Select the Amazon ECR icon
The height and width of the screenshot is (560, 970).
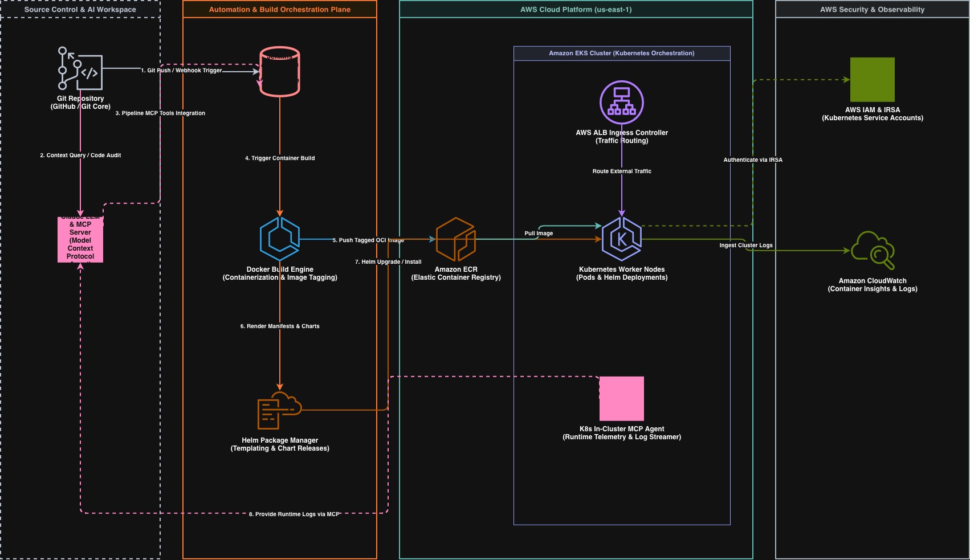tap(456, 239)
